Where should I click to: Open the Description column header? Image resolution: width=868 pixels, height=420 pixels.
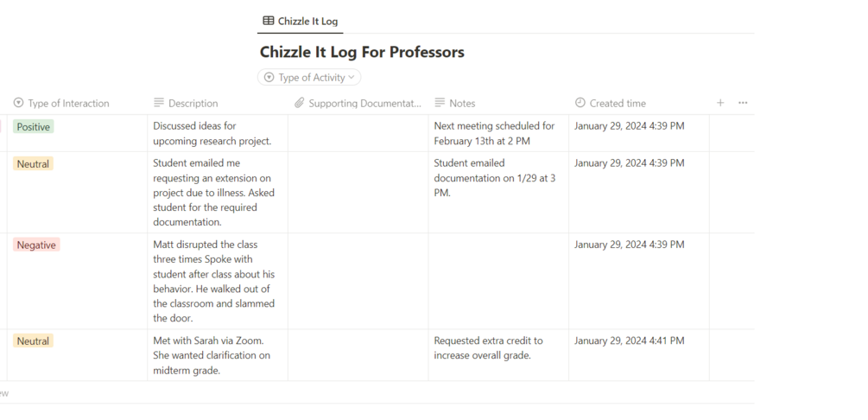193,104
